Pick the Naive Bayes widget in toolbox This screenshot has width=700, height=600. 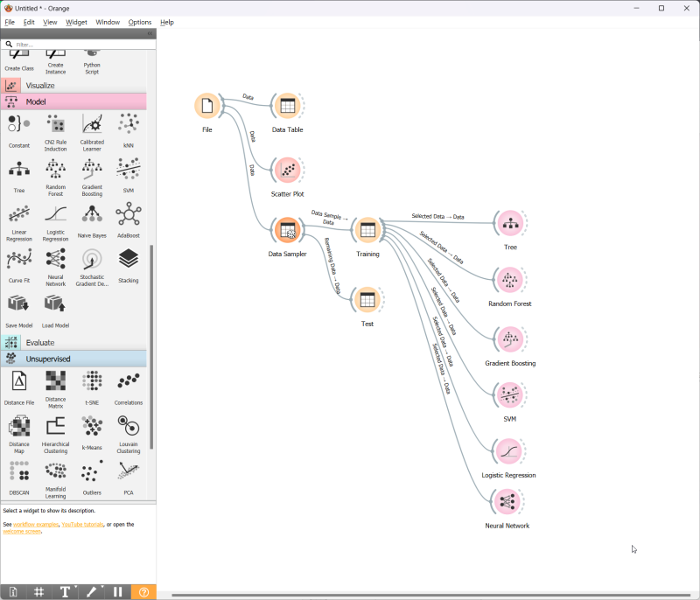click(92, 220)
